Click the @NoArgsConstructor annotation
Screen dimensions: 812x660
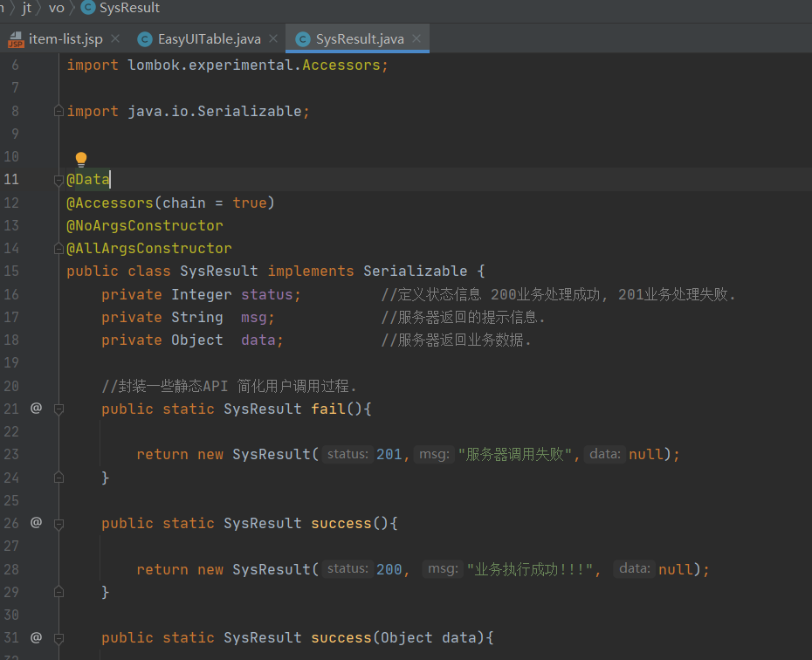click(x=144, y=226)
